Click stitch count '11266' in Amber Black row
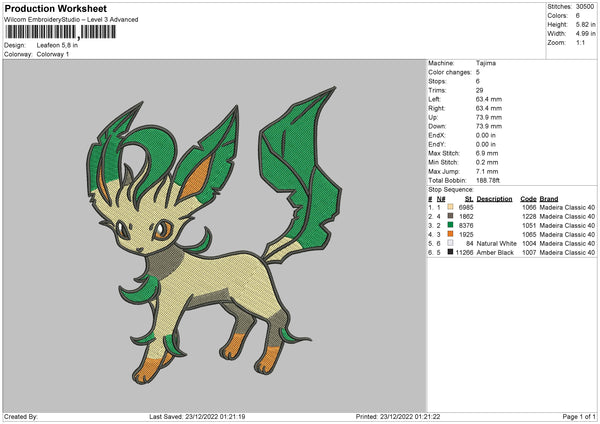This screenshot has width=600, height=424. click(465, 253)
